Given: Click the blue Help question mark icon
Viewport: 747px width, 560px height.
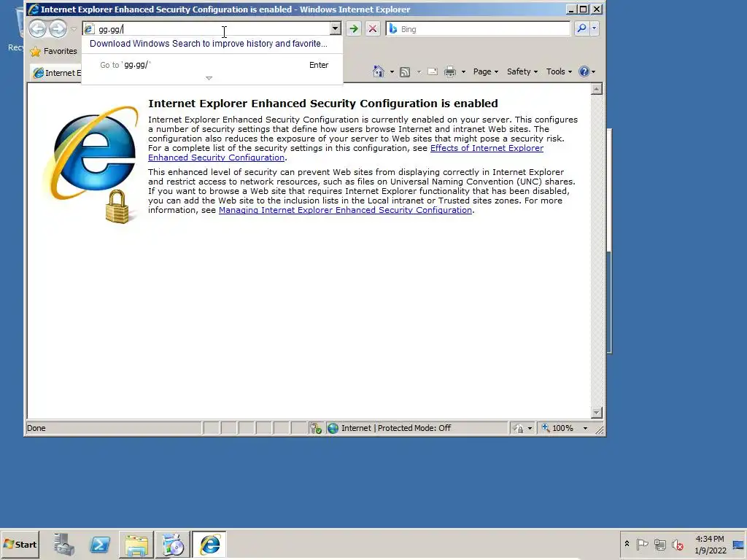Looking at the screenshot, I should 584,71.
